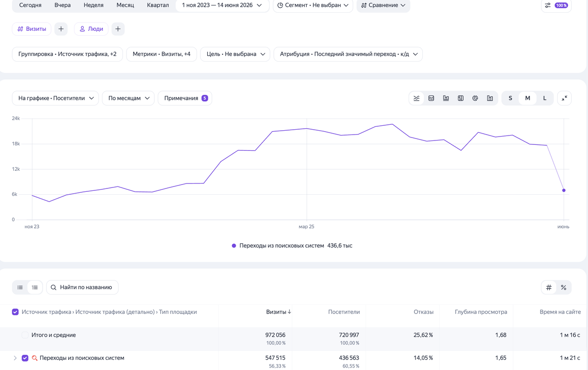Switch to the stacked area chart icon

[431, 98]
